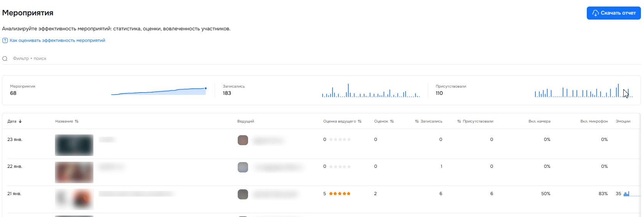Click the host avatar in 23 янв. row
This screenshot has height=217, width=644.
pyautogui.click(x=243, y=140)
